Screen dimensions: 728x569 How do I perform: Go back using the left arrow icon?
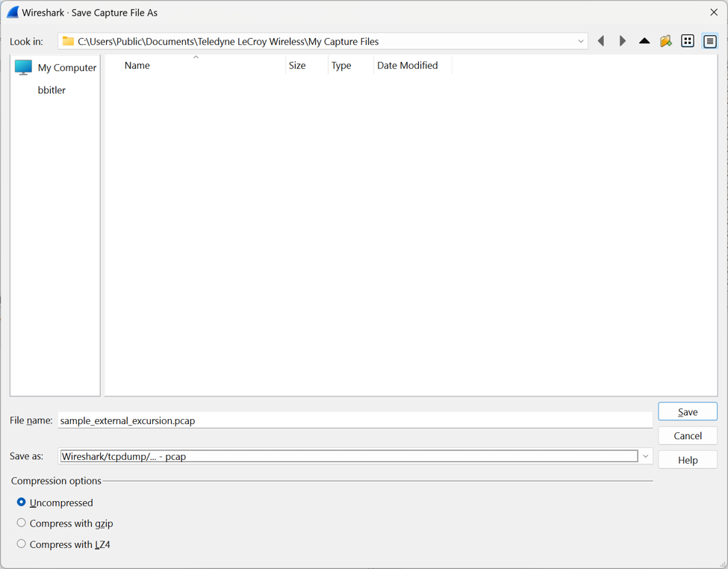(601, 41)
